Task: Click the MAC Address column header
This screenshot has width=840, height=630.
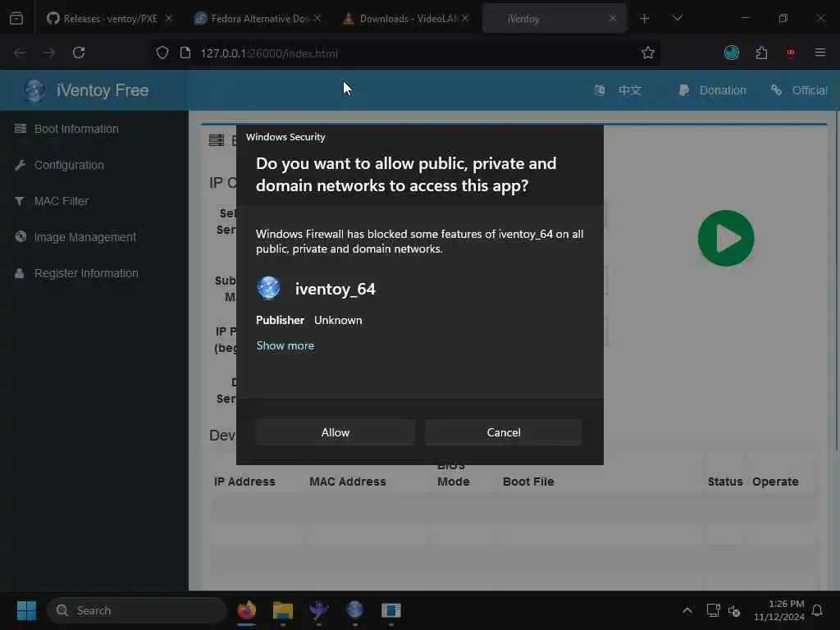Action: click(x=348, y=482)
